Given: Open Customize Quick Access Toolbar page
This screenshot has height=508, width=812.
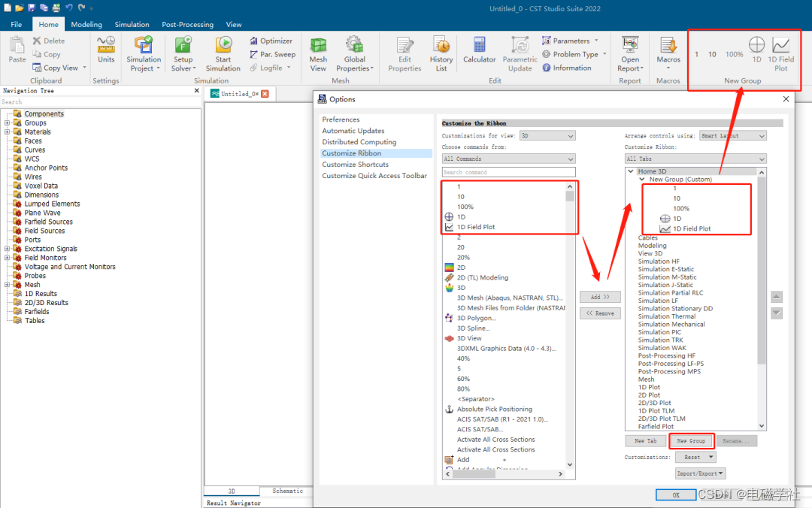Looking at the screenshot, I should pyautogui.click(x=374, y=176).
